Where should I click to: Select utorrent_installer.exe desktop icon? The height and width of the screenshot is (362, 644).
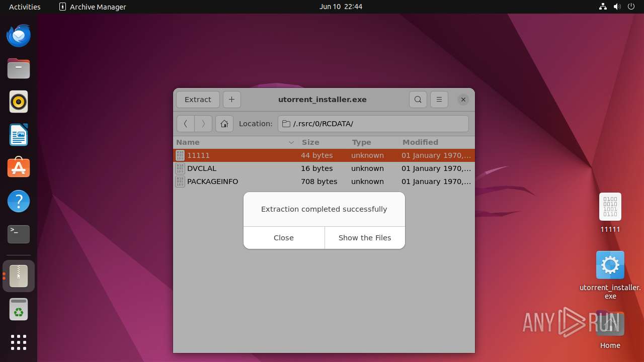(610, 275)
